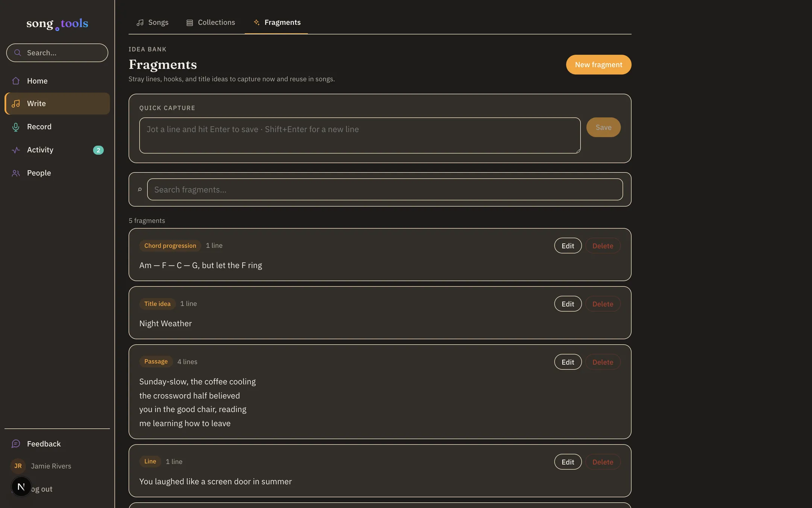Click the New fragment button
Viewport: 812px width, 508px height.
(598, 65)
